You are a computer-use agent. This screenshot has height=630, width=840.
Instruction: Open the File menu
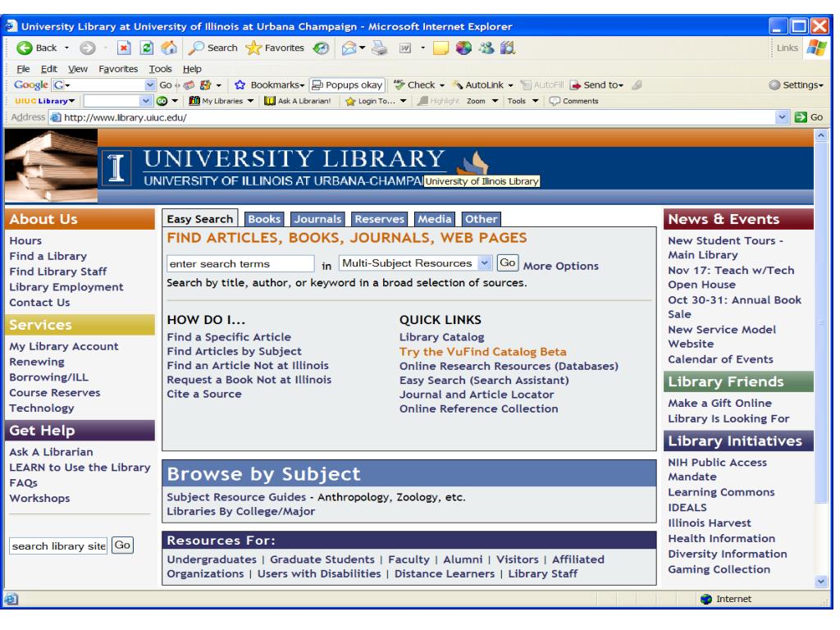point(23,69)
